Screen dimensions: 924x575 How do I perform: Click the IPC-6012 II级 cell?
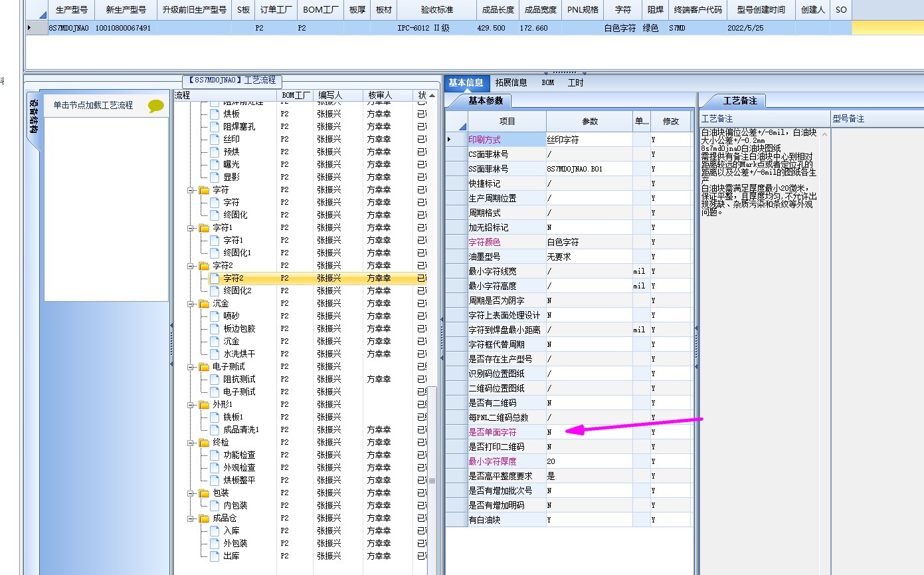[436, 28]
